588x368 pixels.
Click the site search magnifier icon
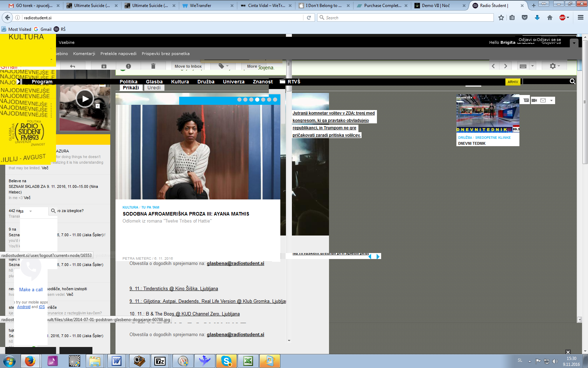point(572,81)
